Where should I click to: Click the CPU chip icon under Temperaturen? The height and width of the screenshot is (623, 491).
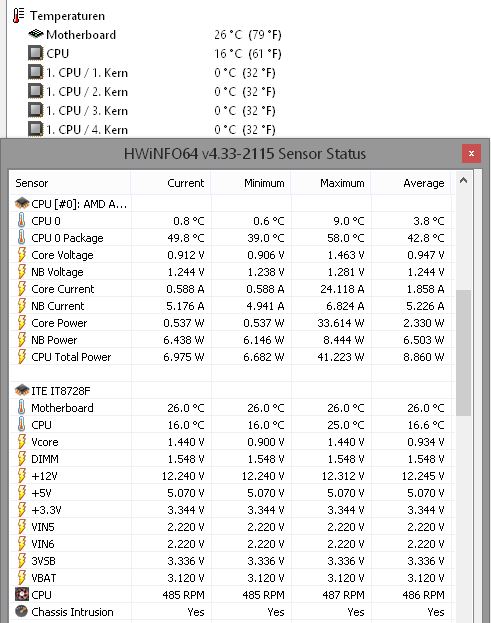(35, 53)
